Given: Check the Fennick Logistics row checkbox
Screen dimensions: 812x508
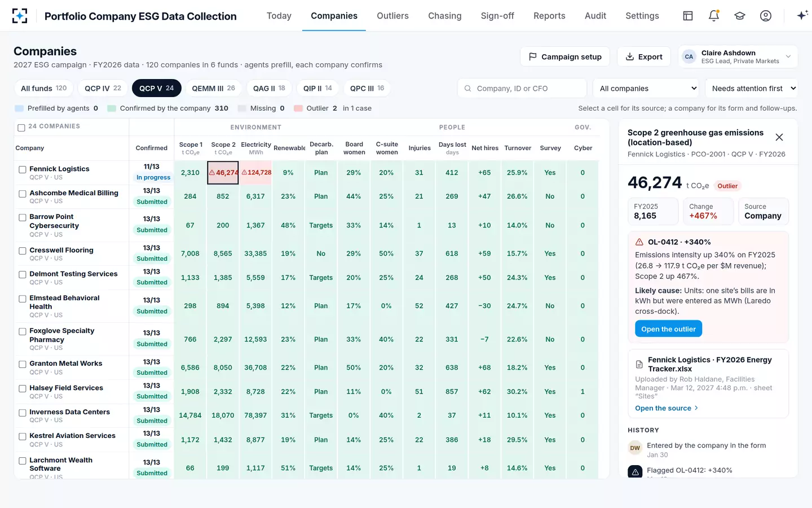Looking at the screenshot, I should click(23, 169).
